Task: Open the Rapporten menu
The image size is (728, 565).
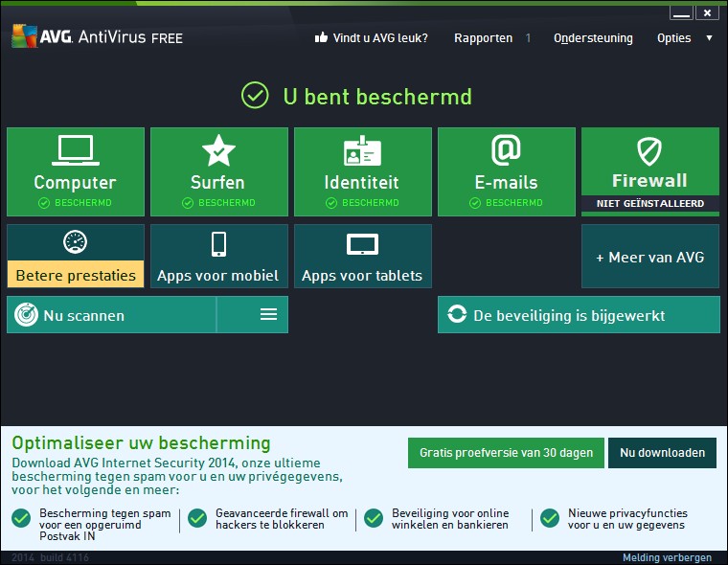Action: click(483, 38)
